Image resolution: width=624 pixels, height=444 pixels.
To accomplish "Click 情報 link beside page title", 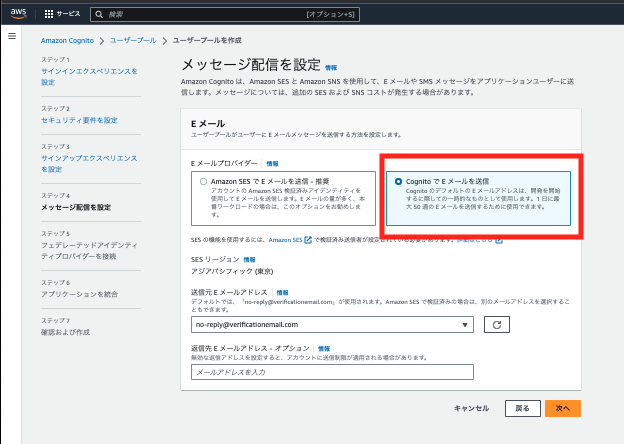I will click(x=331, y=68).
